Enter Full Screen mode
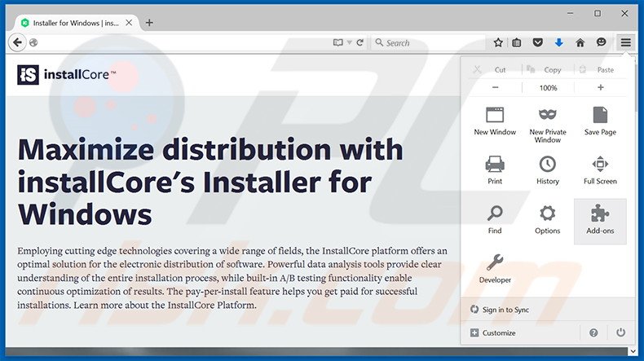644x361 pixels. tap(600, 170)
